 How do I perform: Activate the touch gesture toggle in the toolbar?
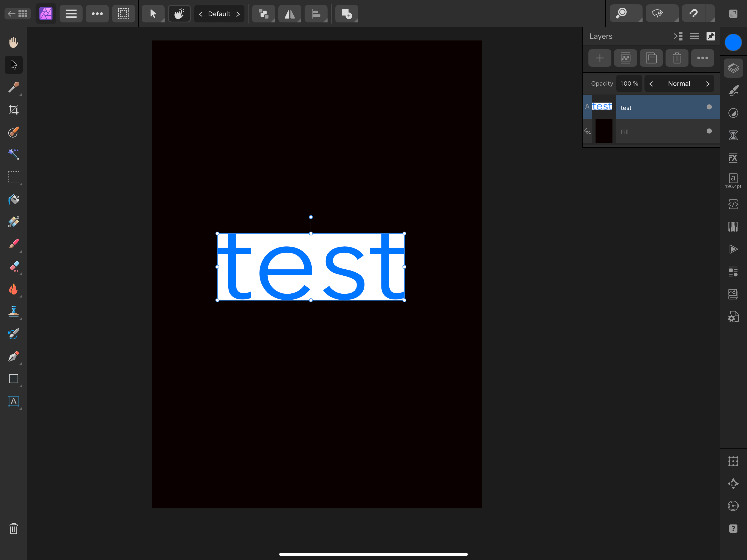179,14
